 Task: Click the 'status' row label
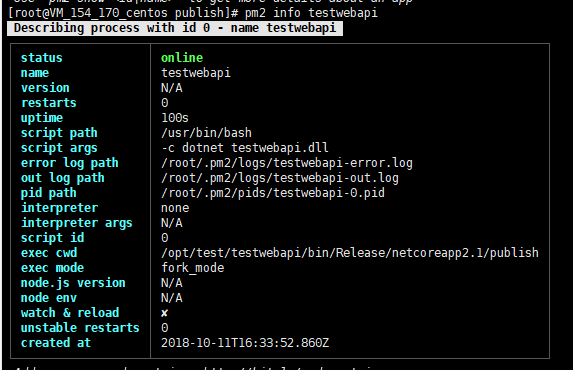[x=42, y=58]
